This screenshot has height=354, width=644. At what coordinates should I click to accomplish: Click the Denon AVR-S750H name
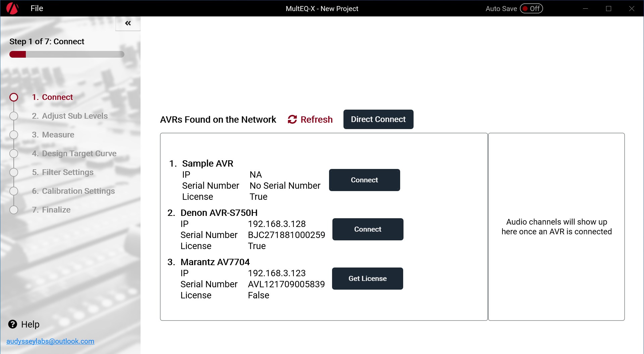pyautogui.click(x=219, y=213)
